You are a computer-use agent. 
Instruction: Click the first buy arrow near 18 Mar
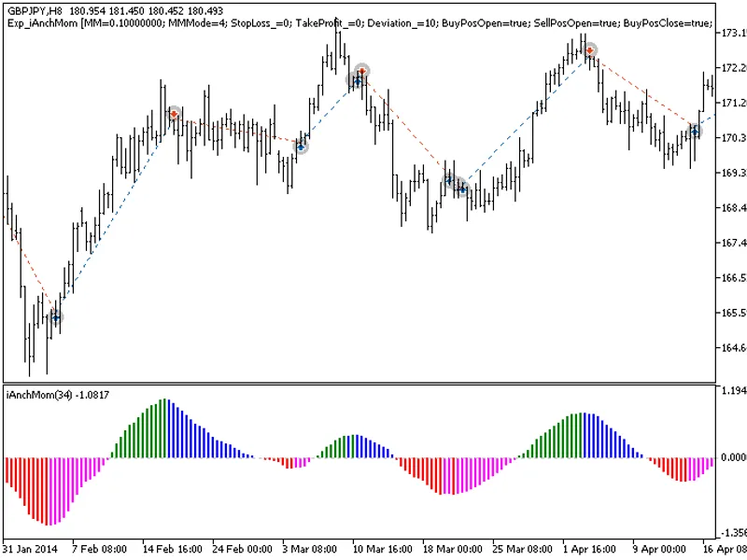coord(448,180)
